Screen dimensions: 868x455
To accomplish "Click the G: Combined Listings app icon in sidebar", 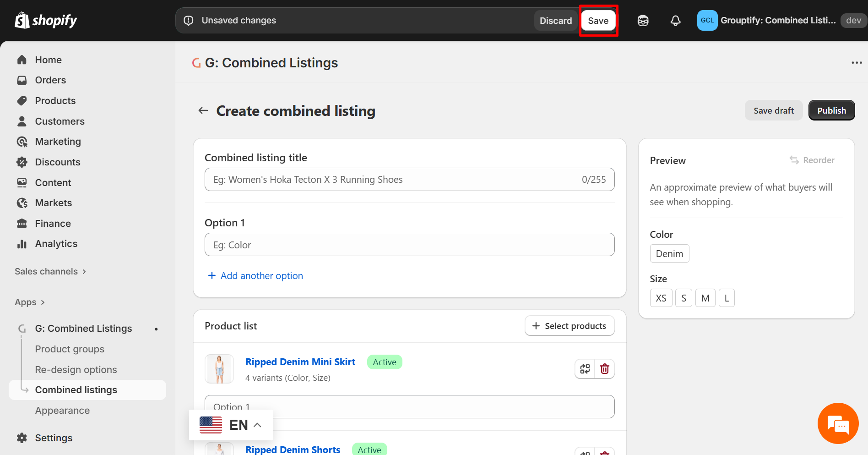I will click(22, 329).
